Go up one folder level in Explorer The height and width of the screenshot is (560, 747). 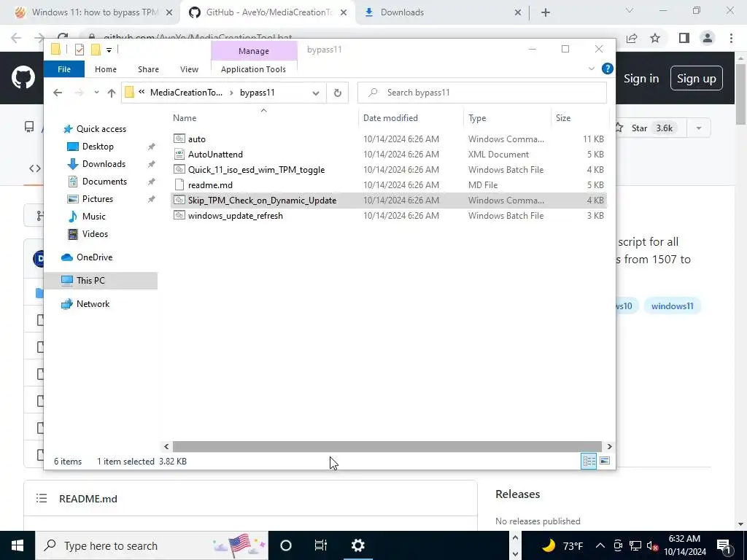tap(112, 93)
